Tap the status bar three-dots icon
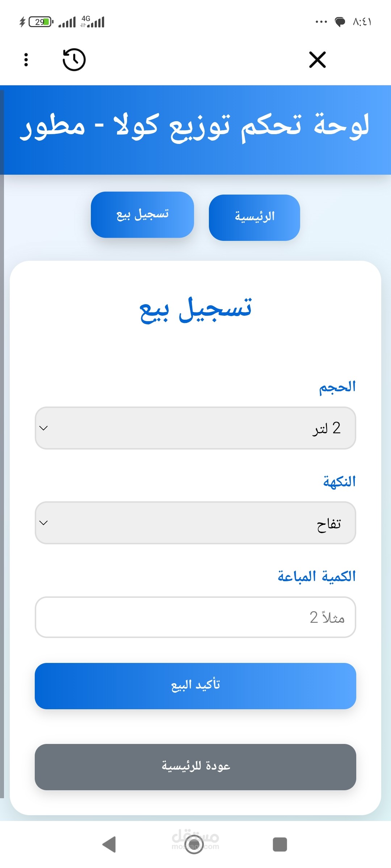The image size is (391, 868). [321, 22]
